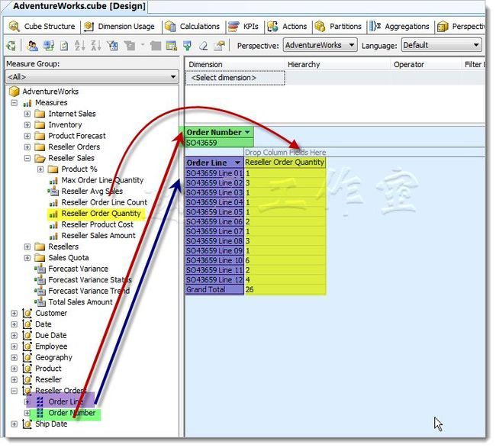Click the greyed Show Top/Bottom Items icon

point(129,46)
